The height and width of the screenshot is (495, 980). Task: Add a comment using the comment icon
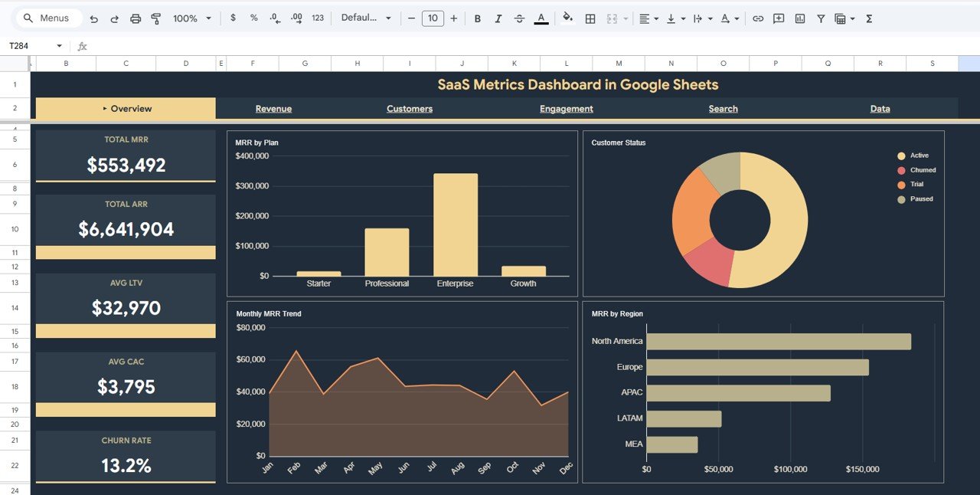click(x=779, y=18)
